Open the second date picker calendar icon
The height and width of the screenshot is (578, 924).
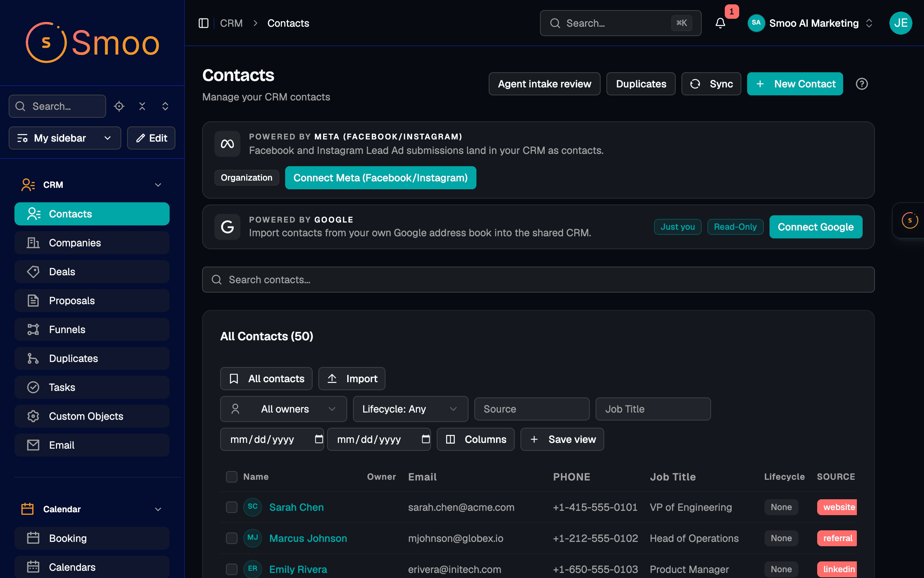[426, 439]
